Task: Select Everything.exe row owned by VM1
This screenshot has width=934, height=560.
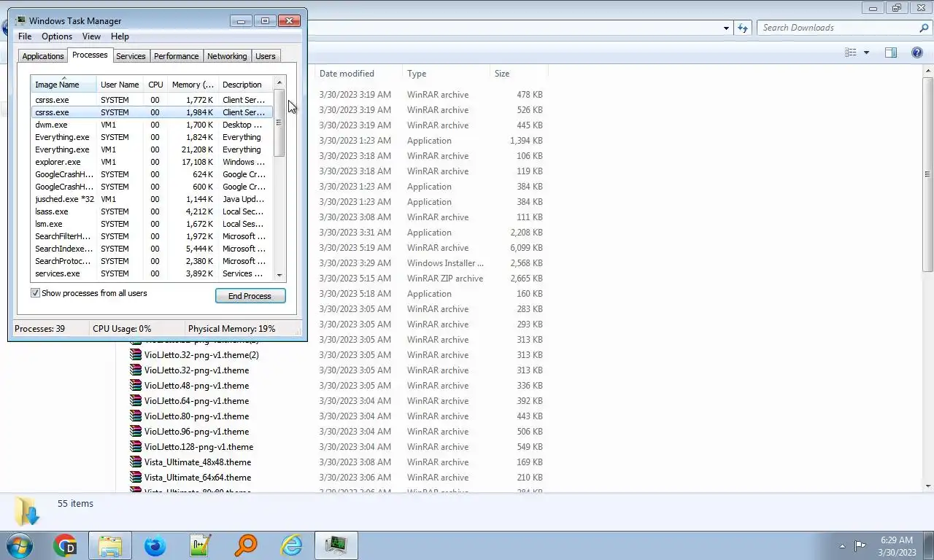Action: pos(152,149)
